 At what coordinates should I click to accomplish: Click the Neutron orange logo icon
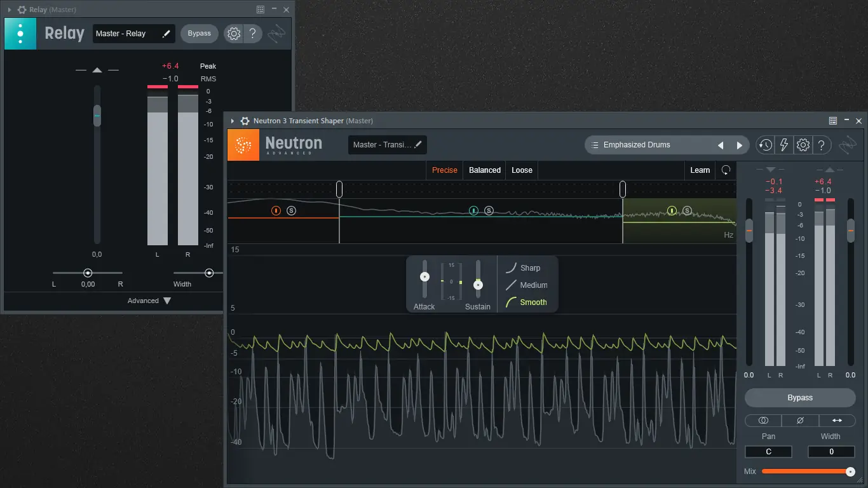point(243,145)
